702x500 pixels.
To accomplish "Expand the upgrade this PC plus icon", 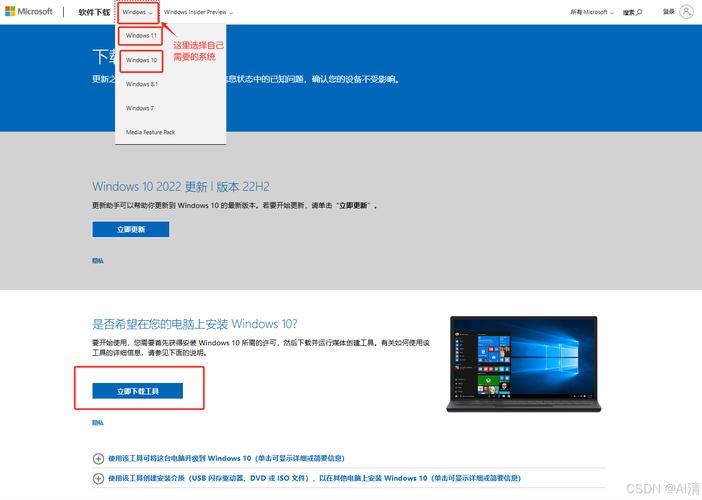I will pyautogui.click(x=98, y=458).
